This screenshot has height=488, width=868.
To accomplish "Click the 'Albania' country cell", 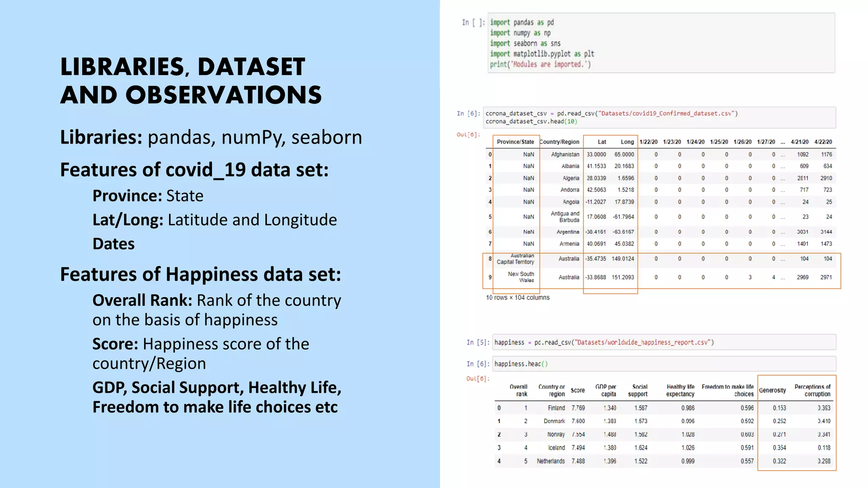I will (x=570, y=166).
